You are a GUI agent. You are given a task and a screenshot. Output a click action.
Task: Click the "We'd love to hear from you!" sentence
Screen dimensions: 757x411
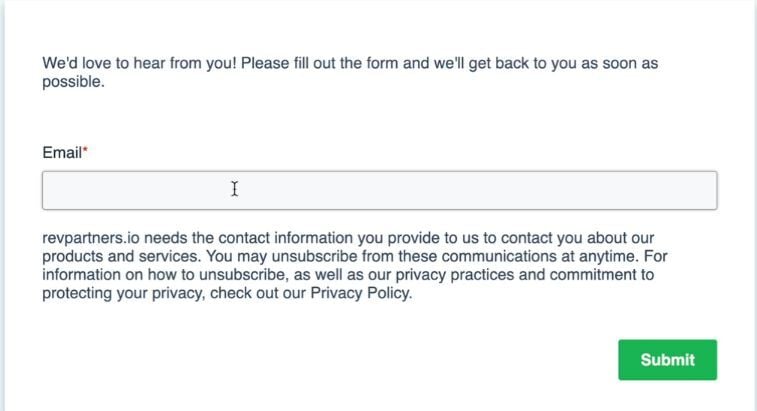point(139,63)
